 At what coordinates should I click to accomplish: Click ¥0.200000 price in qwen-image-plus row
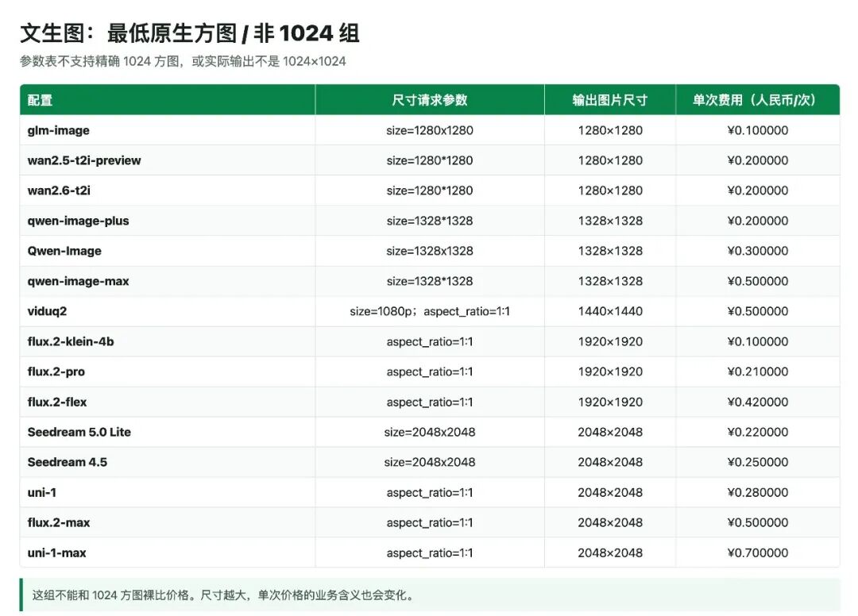pyautogui.click(x=758, y=221)
